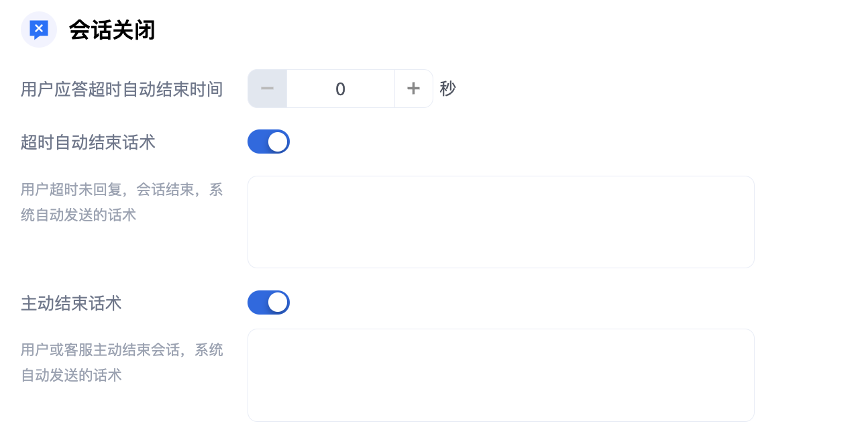Click the 用户应答超时自动结束时间 label
The image size is (868, 444).
121,89
